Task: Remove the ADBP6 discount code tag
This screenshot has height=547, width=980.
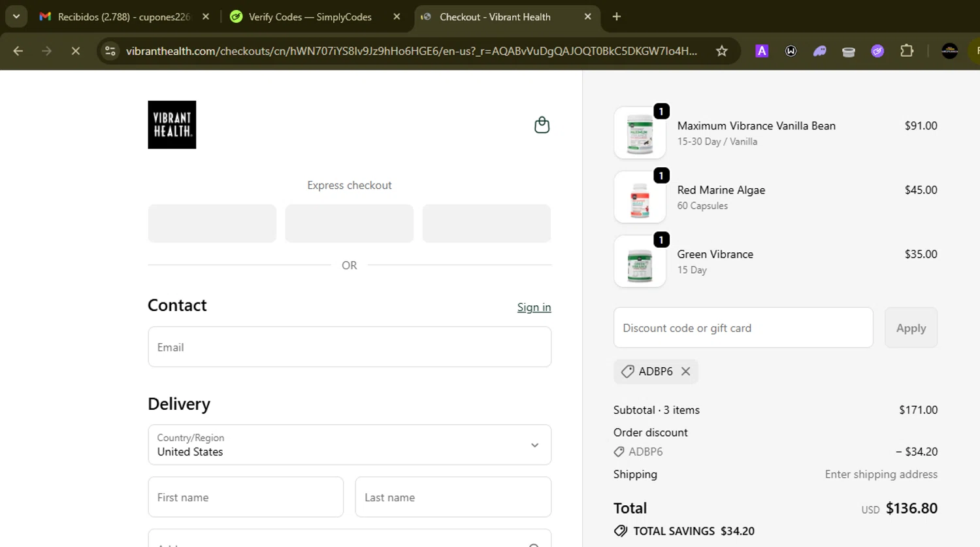Action: 685,371
